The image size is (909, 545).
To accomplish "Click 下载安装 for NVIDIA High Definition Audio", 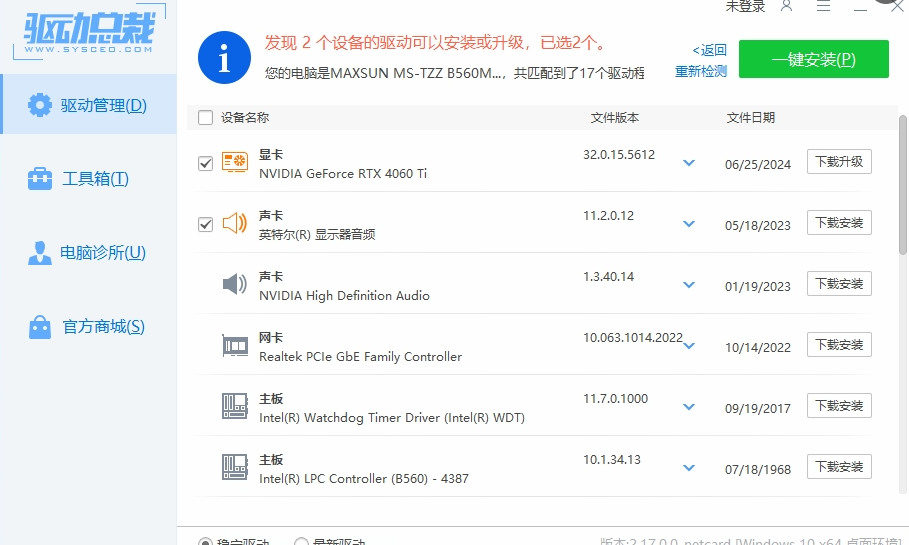I will pos(839,284).
